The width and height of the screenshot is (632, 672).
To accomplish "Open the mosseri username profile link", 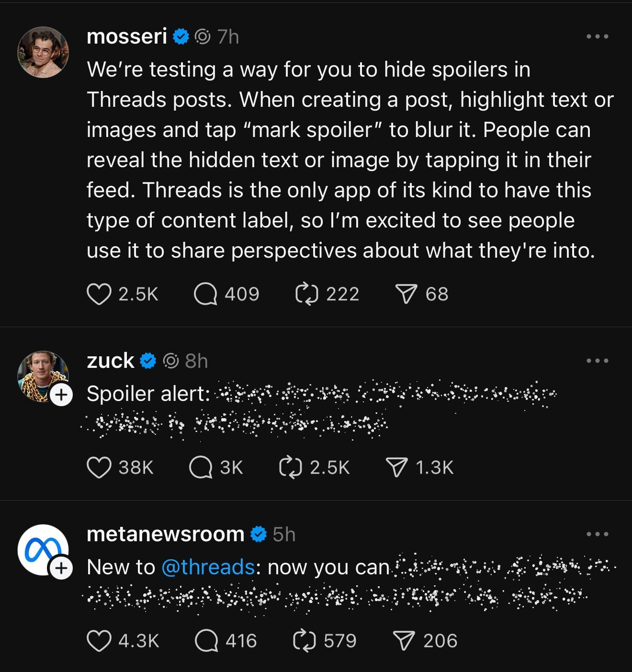I will coord(127,36).
